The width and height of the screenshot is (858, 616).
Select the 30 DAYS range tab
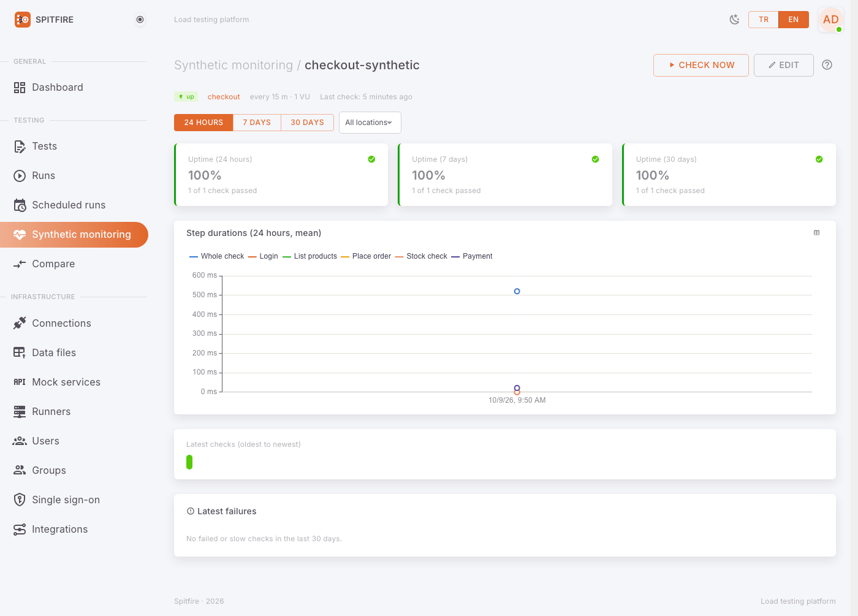[x=307, y=123]
